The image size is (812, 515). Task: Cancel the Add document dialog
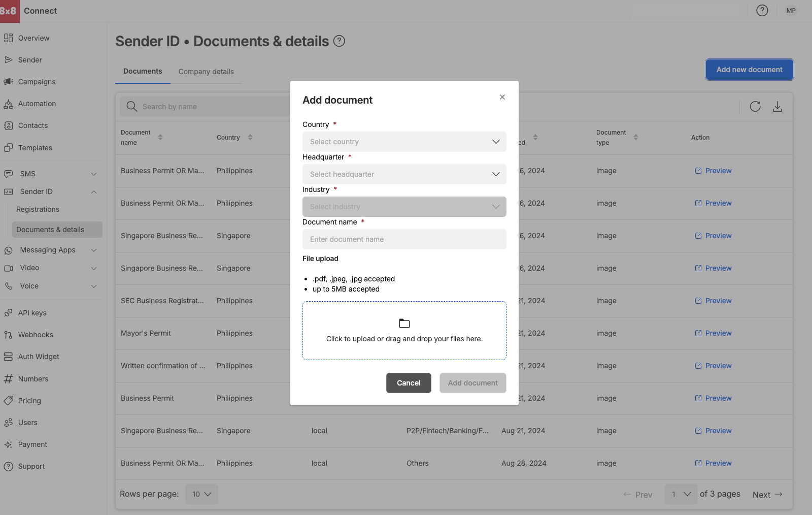pyautogui.click(x=409, y=383)
